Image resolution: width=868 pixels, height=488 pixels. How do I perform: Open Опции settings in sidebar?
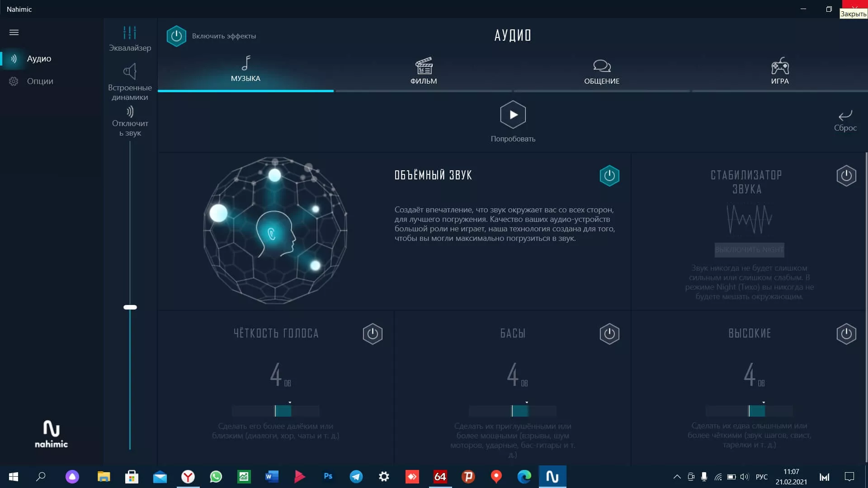[40, 81]
